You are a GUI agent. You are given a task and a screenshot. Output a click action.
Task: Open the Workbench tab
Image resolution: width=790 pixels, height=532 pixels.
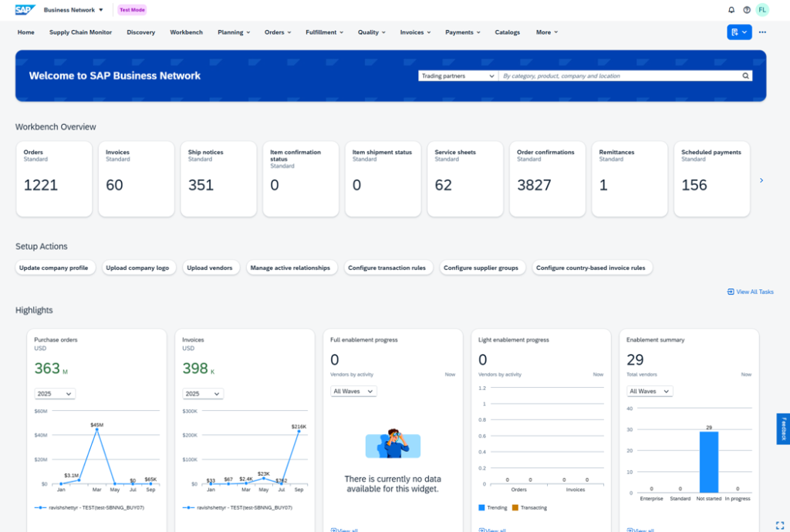tap(187, 32)
